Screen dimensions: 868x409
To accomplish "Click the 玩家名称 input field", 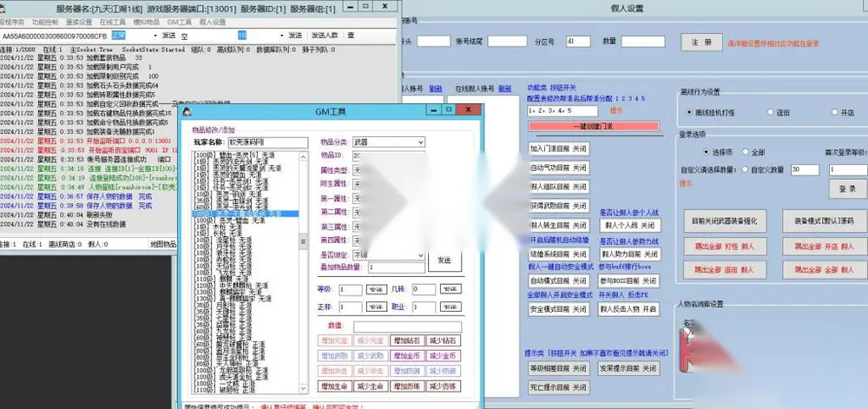I will pyautogui.click(x=266, y=142).
